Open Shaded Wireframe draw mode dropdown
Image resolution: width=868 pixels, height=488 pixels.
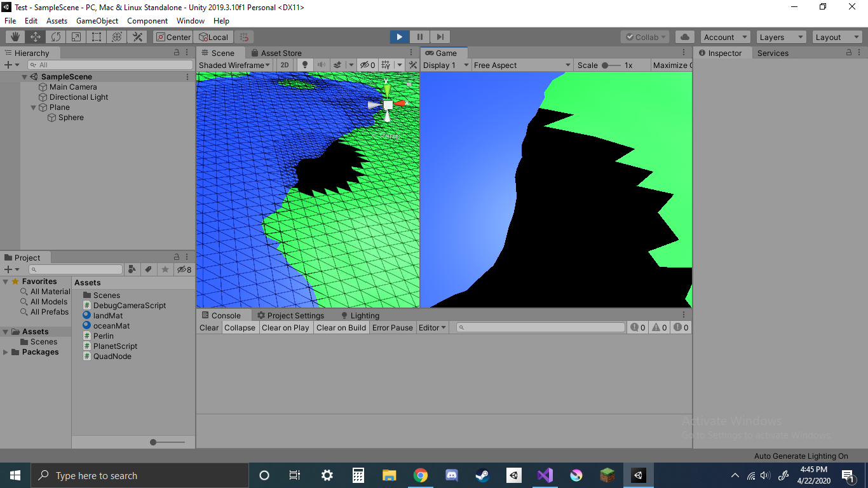(x=234, y=65)
